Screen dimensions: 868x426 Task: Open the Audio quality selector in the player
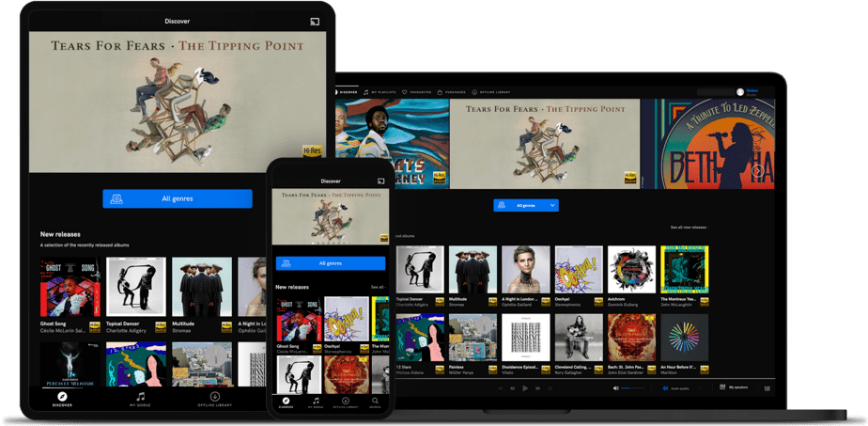[678, 387]
